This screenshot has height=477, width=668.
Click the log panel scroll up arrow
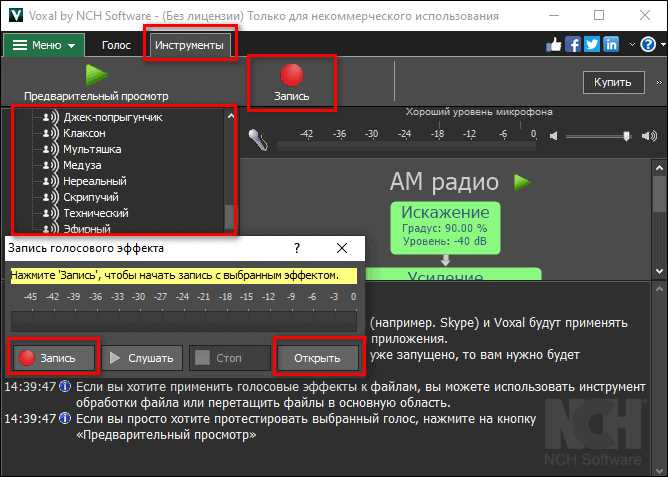coord(659,289)
